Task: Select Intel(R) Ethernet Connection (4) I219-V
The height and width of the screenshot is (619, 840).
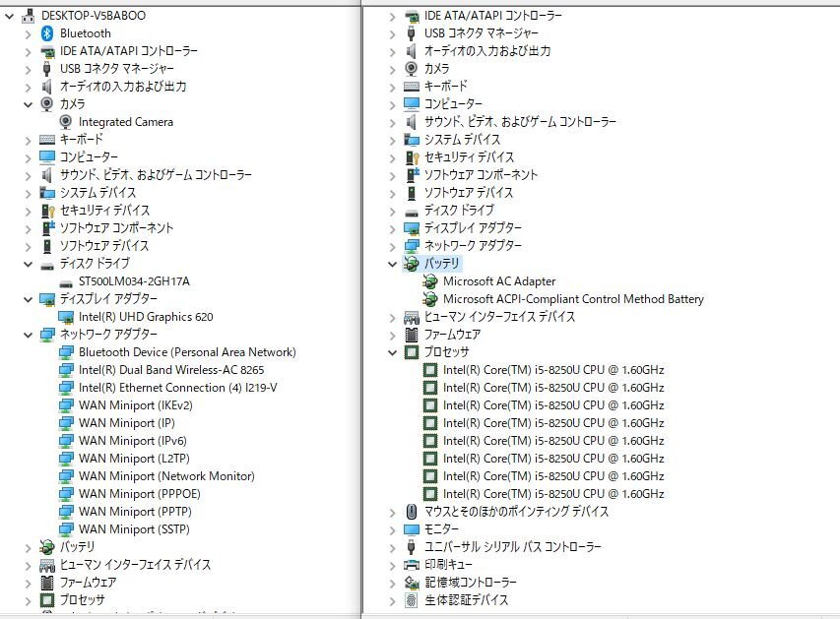Action: [x=178, y=388]
